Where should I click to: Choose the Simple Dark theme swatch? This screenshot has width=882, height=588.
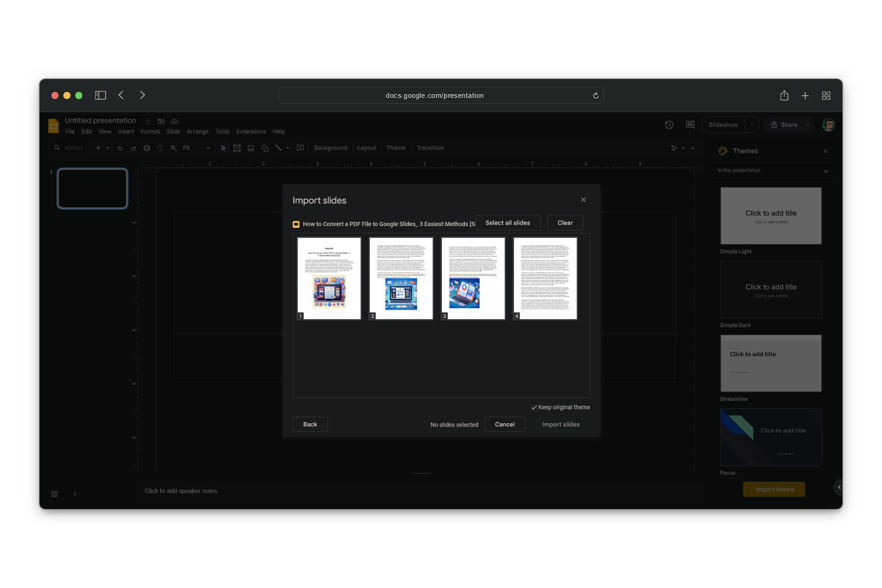[x=771, y=290]
